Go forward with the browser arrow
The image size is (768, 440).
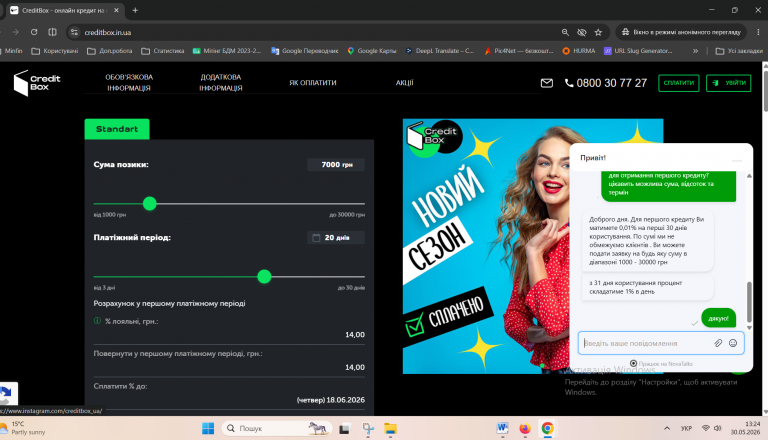click(x=16, y=32)
